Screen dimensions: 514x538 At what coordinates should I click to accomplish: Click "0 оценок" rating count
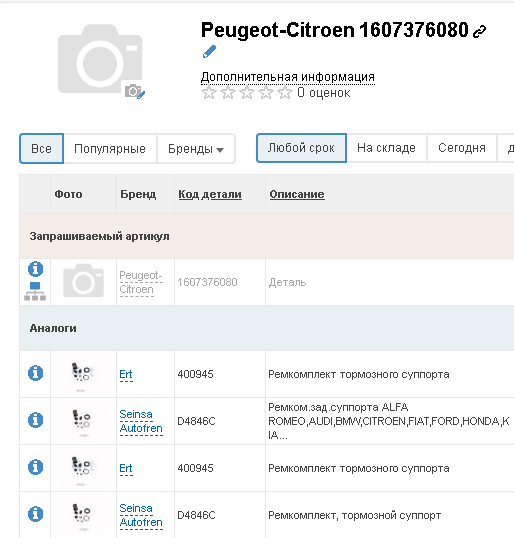coord(324,93)
